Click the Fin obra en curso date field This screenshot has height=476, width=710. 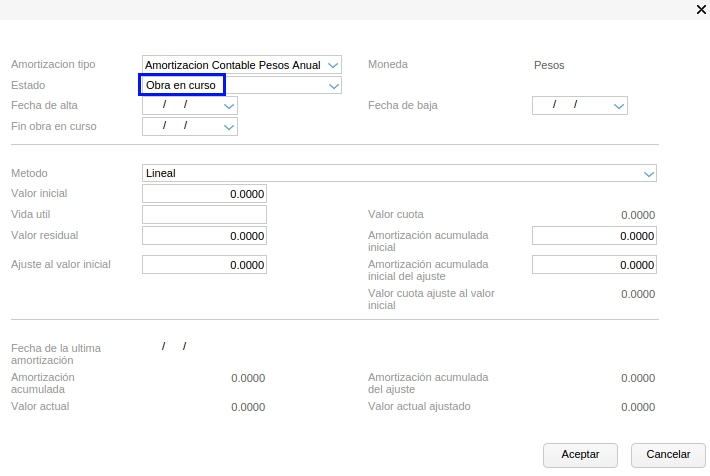pos(181,127)
